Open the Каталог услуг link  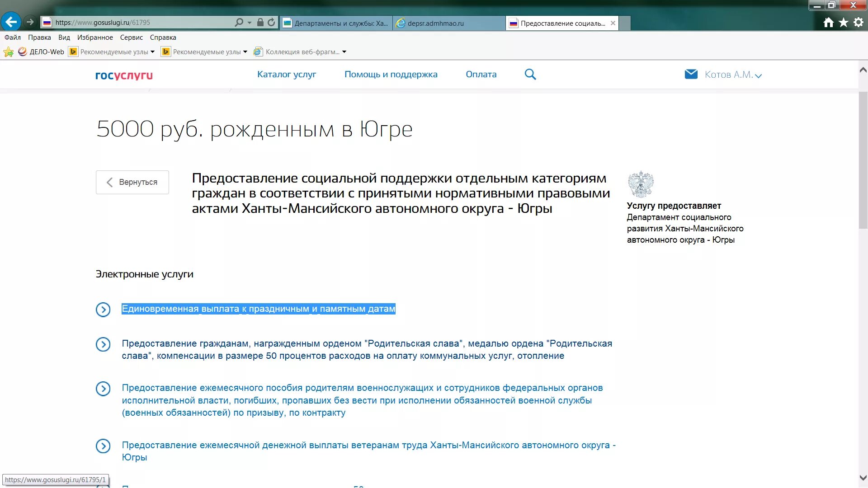pos(287,74)
